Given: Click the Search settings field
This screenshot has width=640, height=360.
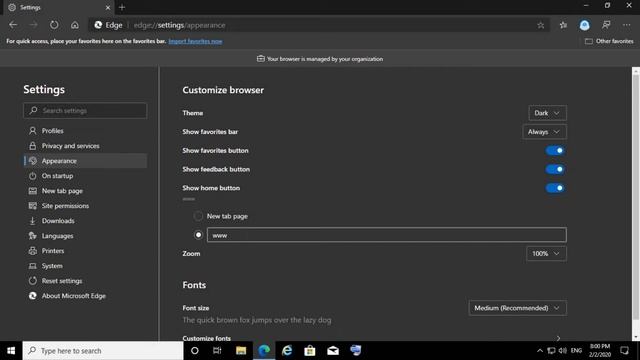Looking at the screenshot, I should click(85, 111).
